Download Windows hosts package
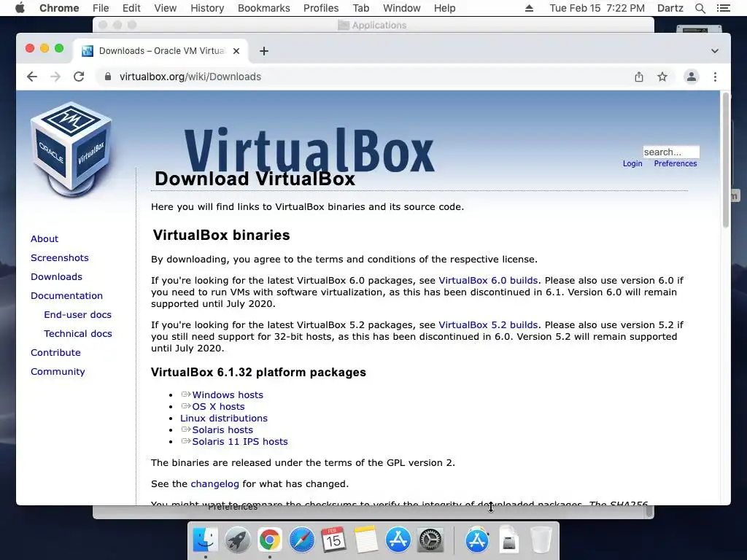 click(x=228, y=394)
